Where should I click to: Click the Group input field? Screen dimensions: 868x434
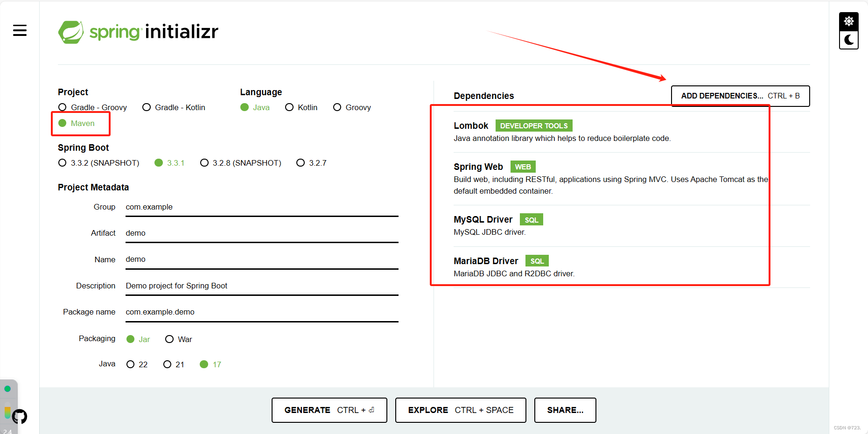tap(262, 207)
